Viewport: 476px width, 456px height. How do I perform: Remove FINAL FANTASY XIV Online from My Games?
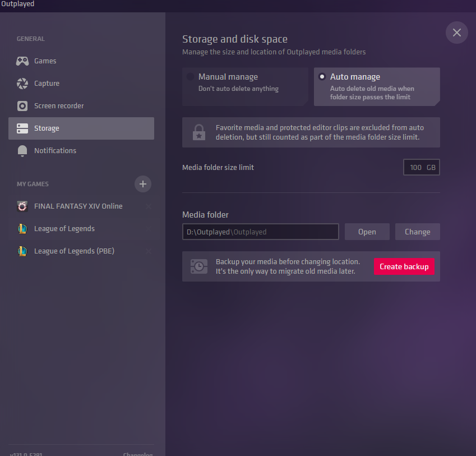[x=149, y=206]
